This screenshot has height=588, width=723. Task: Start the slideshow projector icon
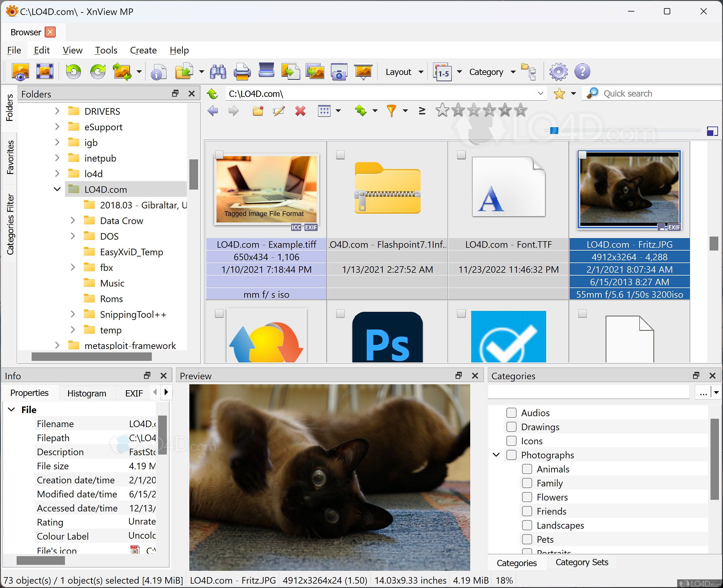(363, 72)
